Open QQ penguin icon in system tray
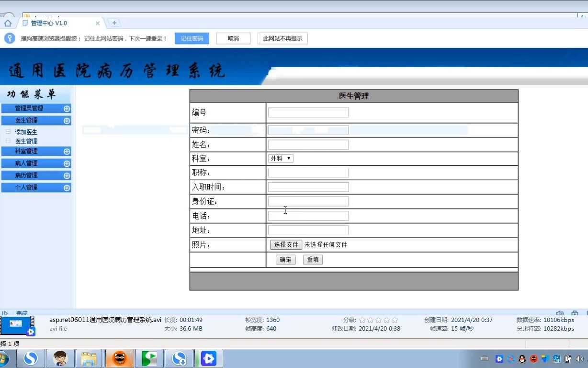The height and width of the screenshot is (368, 588). 521,358
